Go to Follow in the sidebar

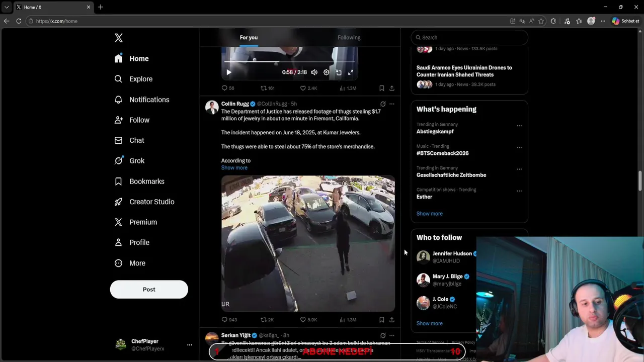pyautogui.click(x=132, y=120)
